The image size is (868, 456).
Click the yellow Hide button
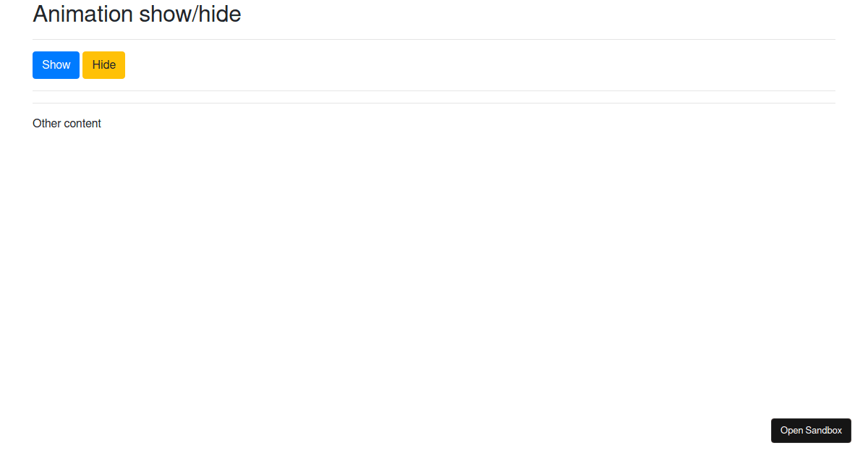tap(103, 65)
